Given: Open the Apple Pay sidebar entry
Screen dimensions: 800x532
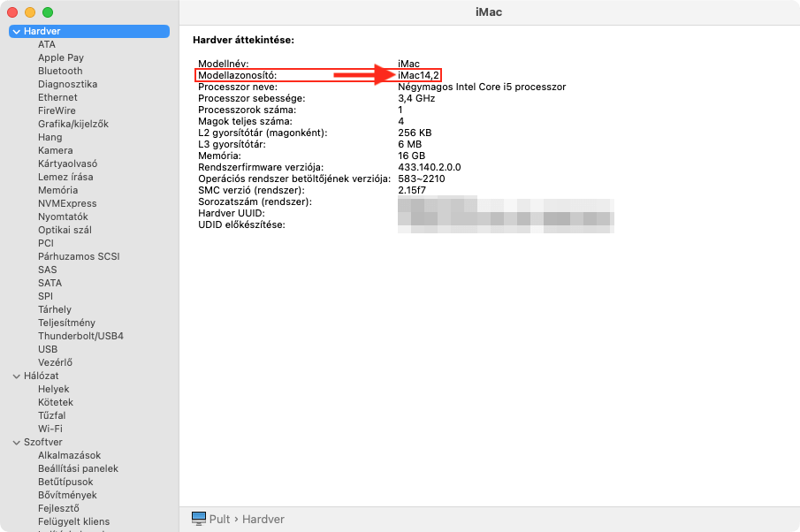Looking at the screenshot, I should tap(61, 57).
